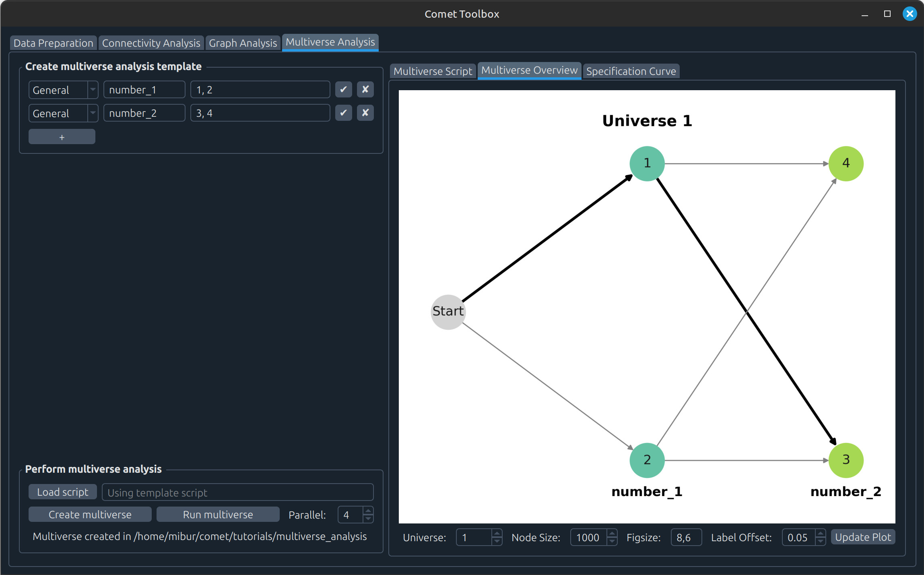Click node 2 in the graph
Screen dimensions: 924x575
pos(647,460)
